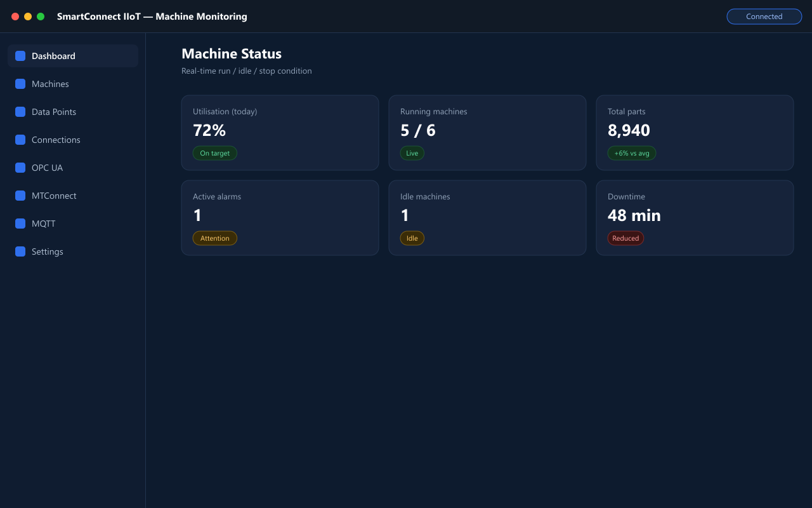Click the On target badge

tap(215, 153)
